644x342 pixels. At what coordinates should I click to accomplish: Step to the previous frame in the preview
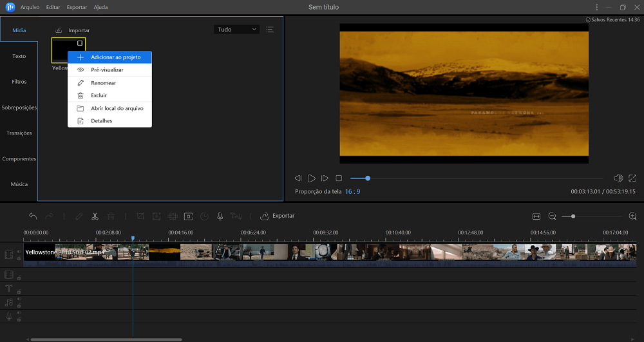click(x=298, y=178)
